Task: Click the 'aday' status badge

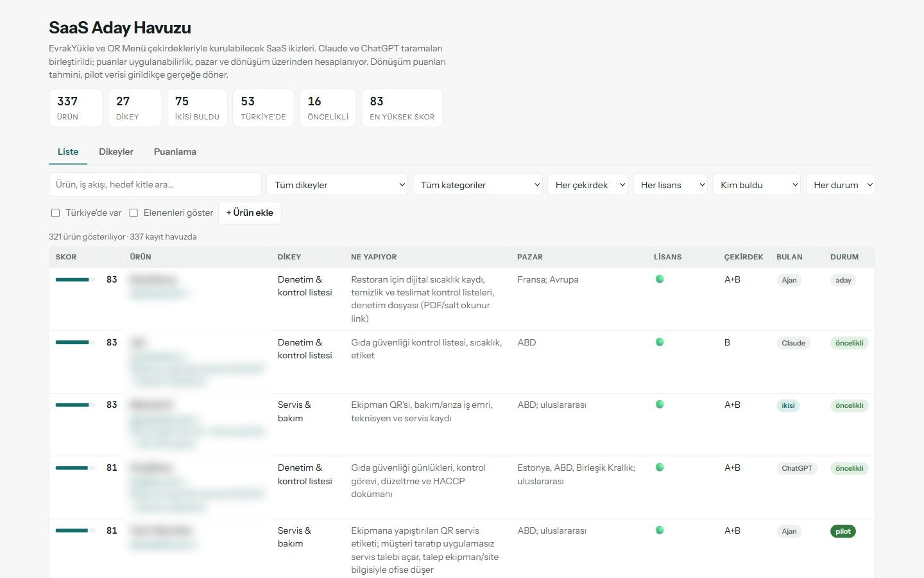Action: (843, 280)
